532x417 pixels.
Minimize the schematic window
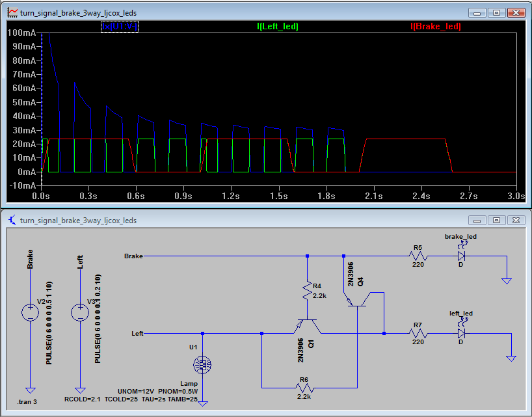477,220
